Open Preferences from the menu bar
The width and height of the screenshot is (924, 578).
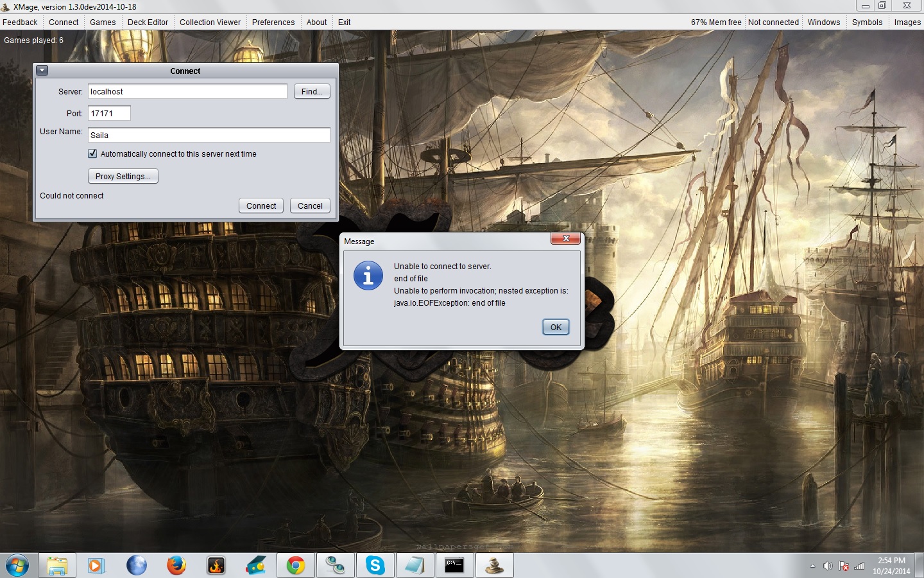click(273, 22)
